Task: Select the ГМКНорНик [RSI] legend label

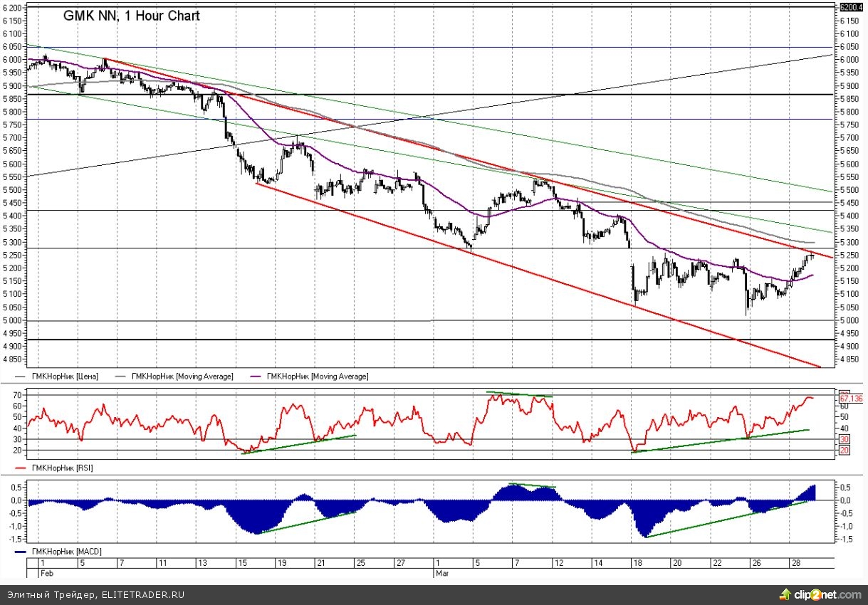Action: pyautogui.click(x=63, y=468)
